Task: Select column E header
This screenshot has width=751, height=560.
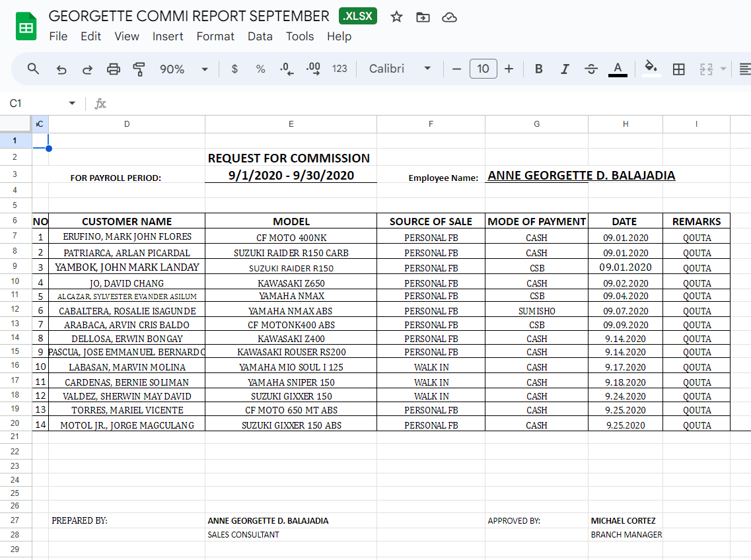Action: point(291,124)
